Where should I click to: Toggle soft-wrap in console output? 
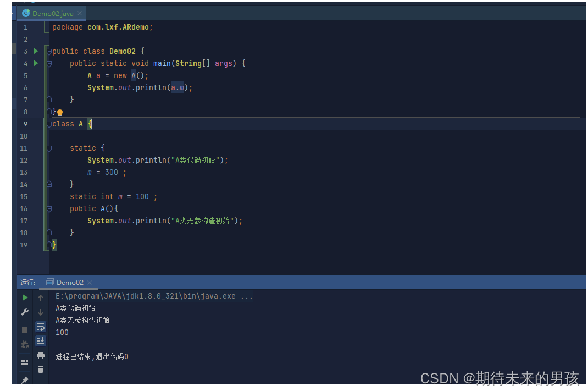pos(41,327)
